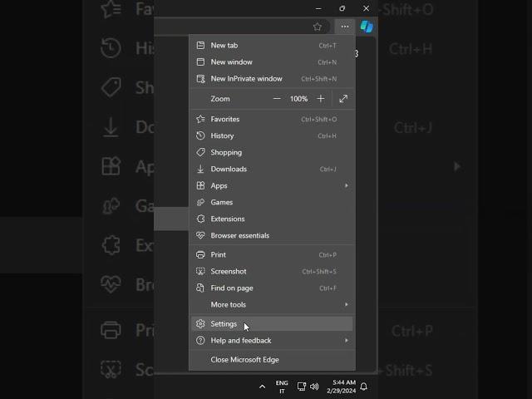Show hidden tray icons with the chevron
The width and height of the screenshot is (532, 399).
tap(263, 387)
